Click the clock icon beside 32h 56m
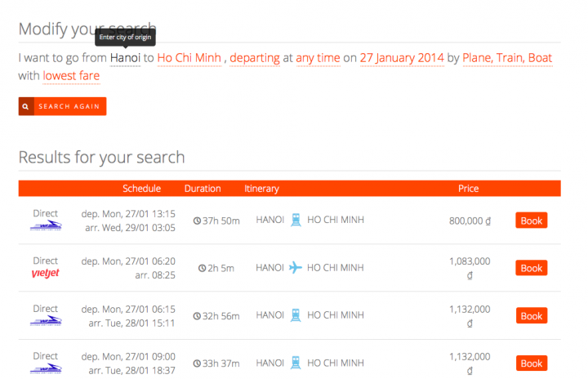 [x=197, y=316]
